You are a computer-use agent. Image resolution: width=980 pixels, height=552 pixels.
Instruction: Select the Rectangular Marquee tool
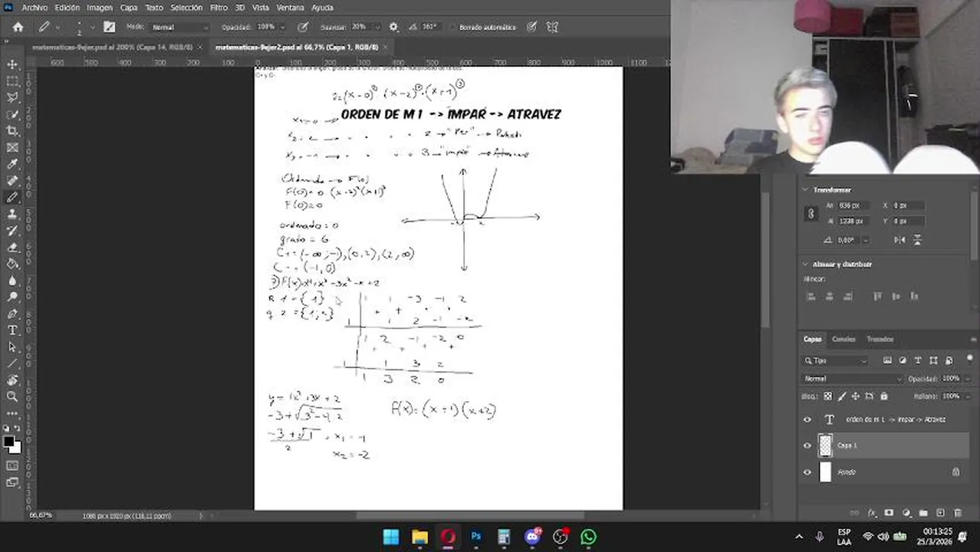tap(12, 81)
